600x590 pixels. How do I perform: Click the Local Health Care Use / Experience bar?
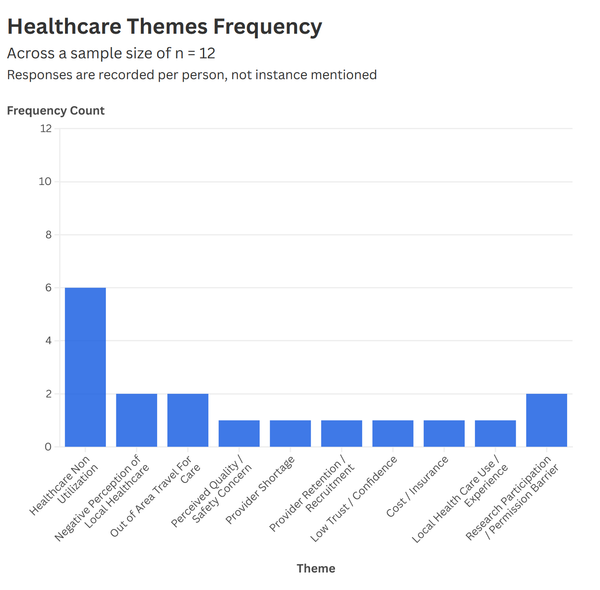pos(496,434)
